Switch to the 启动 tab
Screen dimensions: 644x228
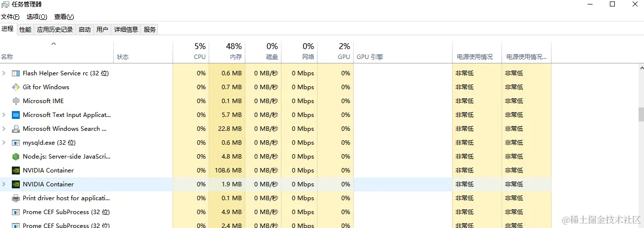coord(85,30)
